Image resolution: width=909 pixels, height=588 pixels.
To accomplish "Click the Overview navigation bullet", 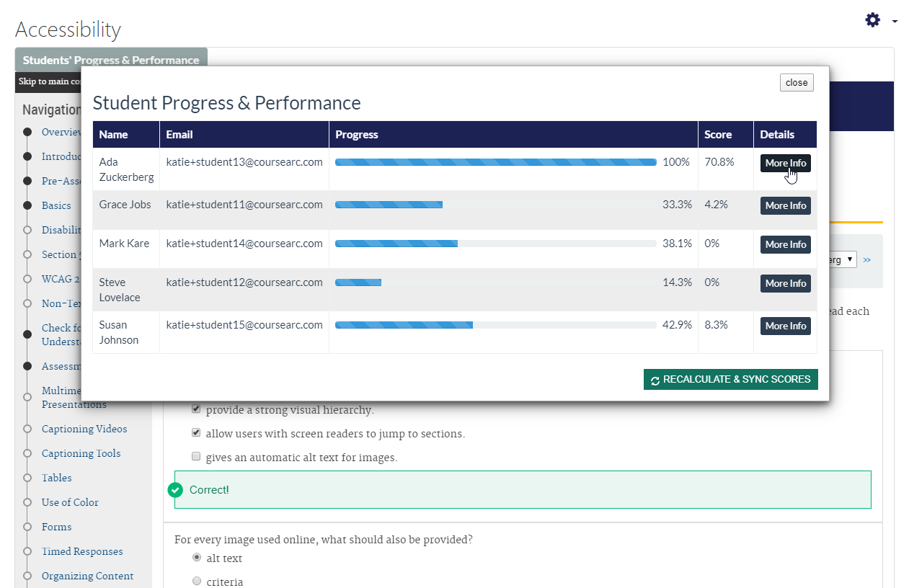I will (27, 132).
